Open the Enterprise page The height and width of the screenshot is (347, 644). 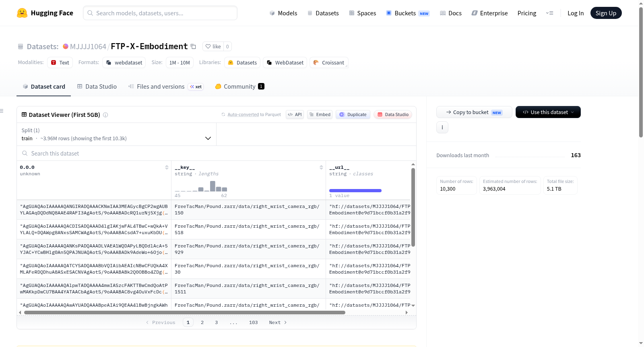coord(489,13)
